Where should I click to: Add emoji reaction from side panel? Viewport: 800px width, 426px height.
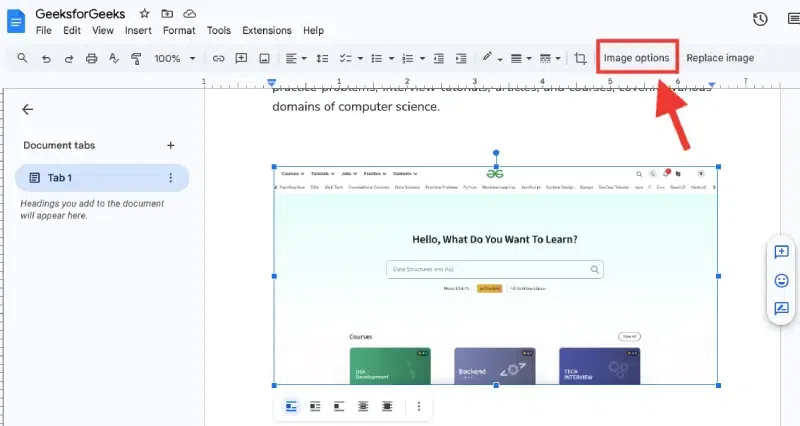click(x=781, y=281)
